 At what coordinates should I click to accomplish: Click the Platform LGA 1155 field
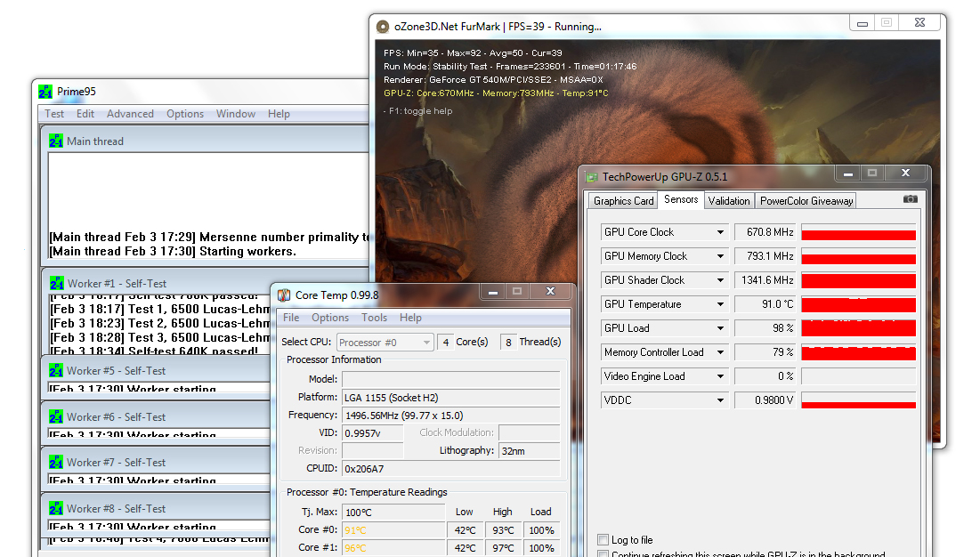tap(450, 398)
